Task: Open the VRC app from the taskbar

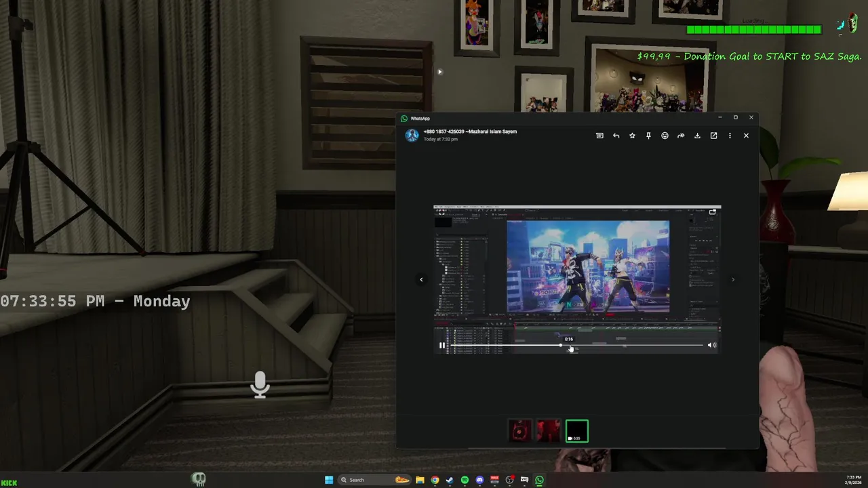Action: [x=524, y=480]
